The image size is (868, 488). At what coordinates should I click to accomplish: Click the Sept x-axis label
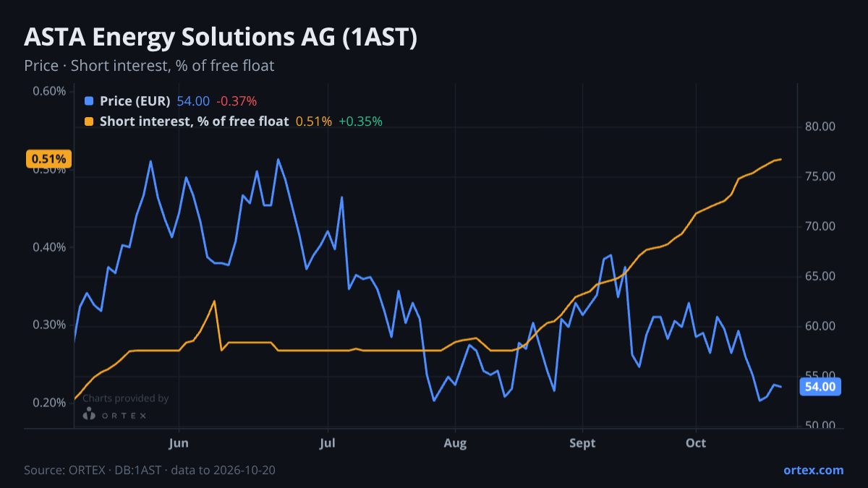point(582,442)
